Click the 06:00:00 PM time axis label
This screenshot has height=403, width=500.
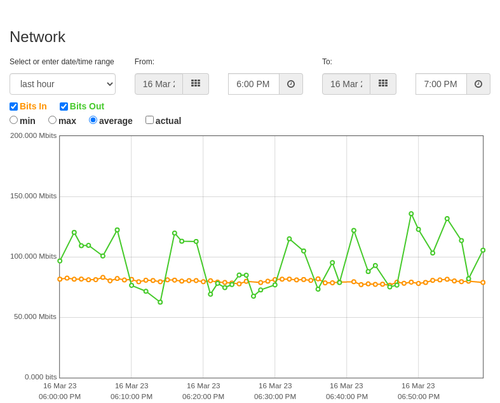pyautogui.click(x=60, y=397)
